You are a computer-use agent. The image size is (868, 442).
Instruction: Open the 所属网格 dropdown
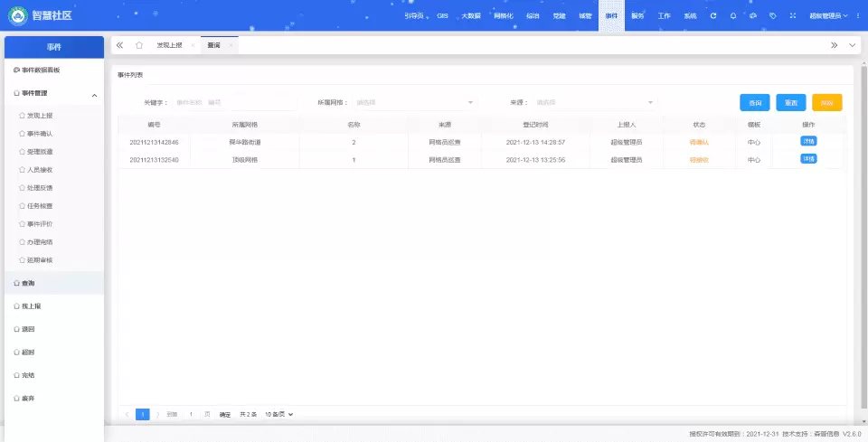(x=414, y=102)
